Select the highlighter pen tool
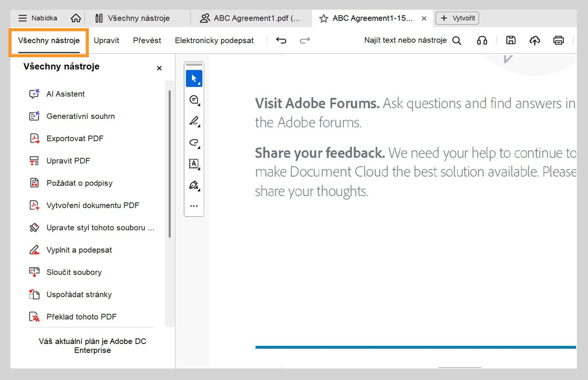588x380 pixels. coord(194,121)
